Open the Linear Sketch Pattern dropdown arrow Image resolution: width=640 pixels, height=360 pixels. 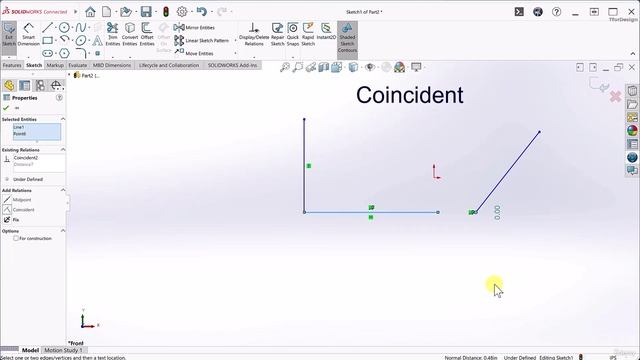pos(235,40)
